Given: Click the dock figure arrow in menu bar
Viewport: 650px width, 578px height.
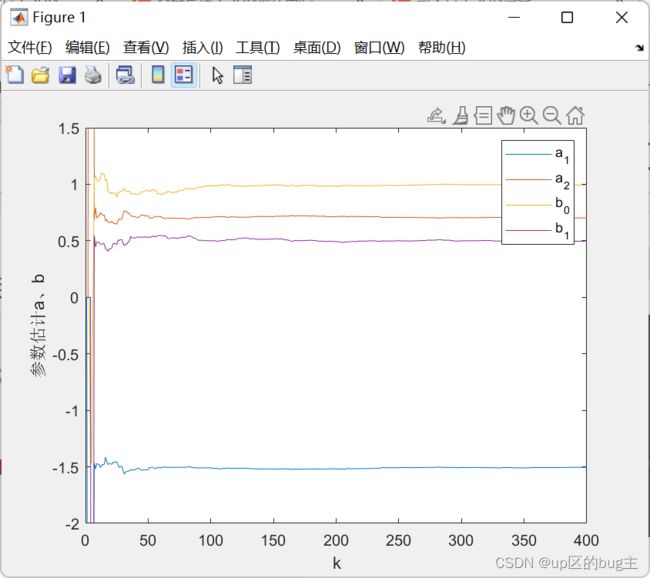Looking at the screenshot, I should 639,48.
